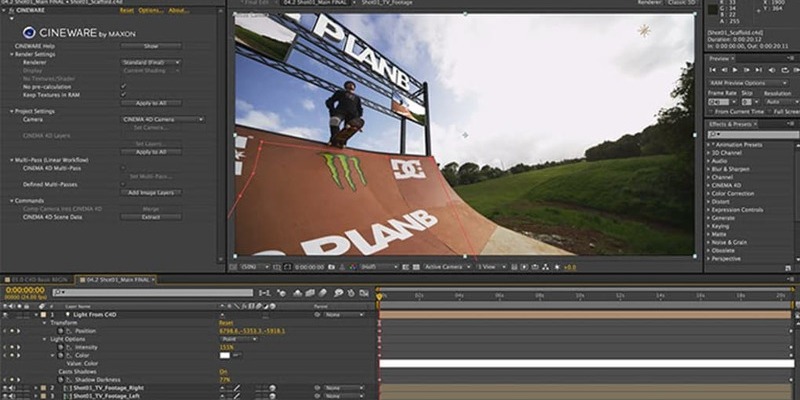Click the white Color swatch of the light
The image size is (800, 400).
pyautogui.click(x=224, y=355)
